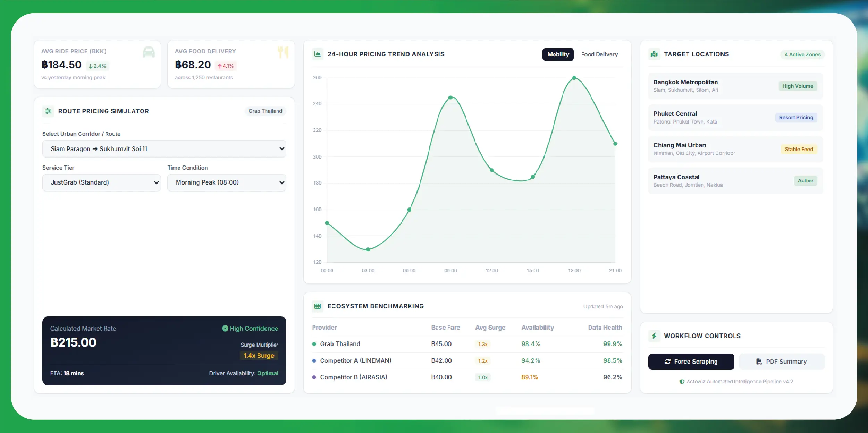Click the High Volume tag
The height and width of the screenshot is (433, 868).
[798, 86]
